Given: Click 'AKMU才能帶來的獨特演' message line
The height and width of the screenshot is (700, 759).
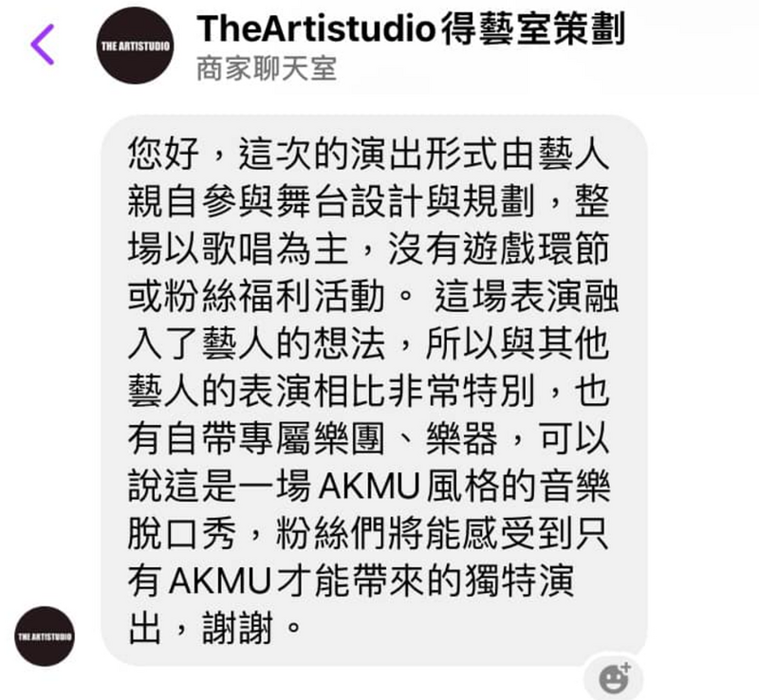Looking at the screenshot, I should click(x=351, y=580).
